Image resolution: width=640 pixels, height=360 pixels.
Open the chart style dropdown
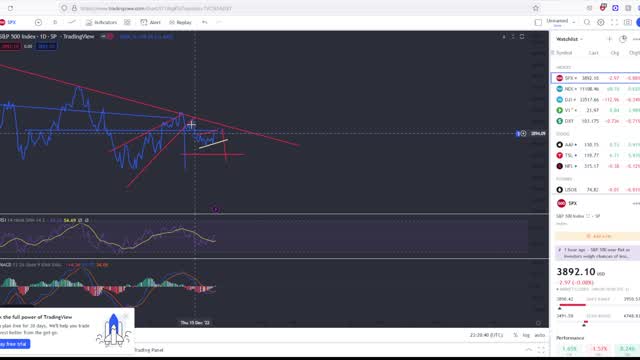coord(72,22)
